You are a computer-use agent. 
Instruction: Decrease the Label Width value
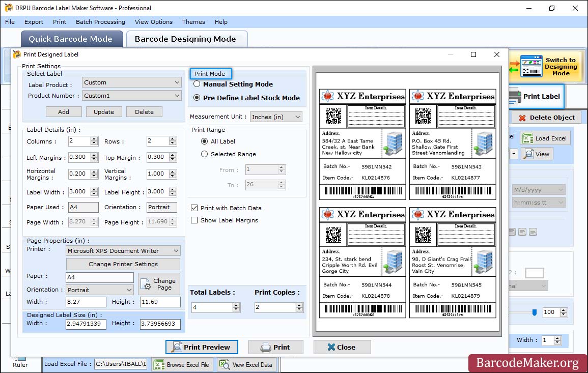pyautogui.click(x=94, y=194)
